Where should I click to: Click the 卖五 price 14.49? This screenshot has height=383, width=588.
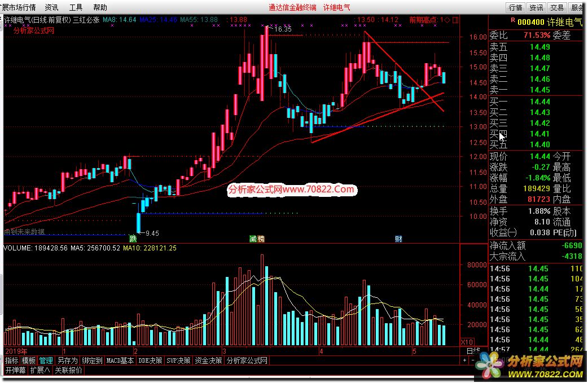pos(540,47)
